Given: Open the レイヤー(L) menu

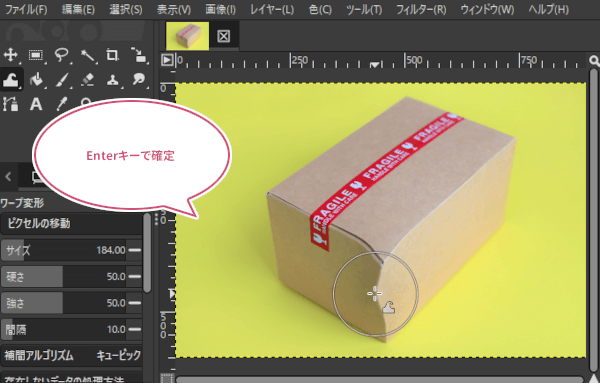Looking at the screenshot, I should coord(272,9).
